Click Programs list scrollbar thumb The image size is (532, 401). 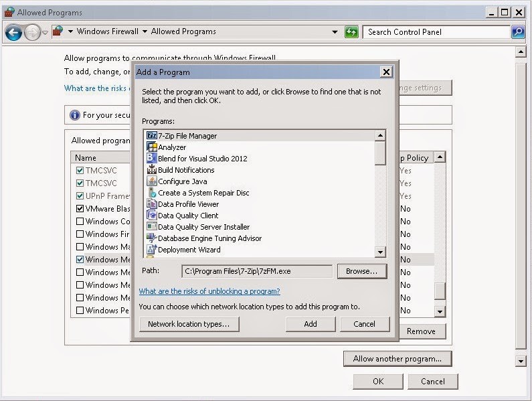pos(380,153)
